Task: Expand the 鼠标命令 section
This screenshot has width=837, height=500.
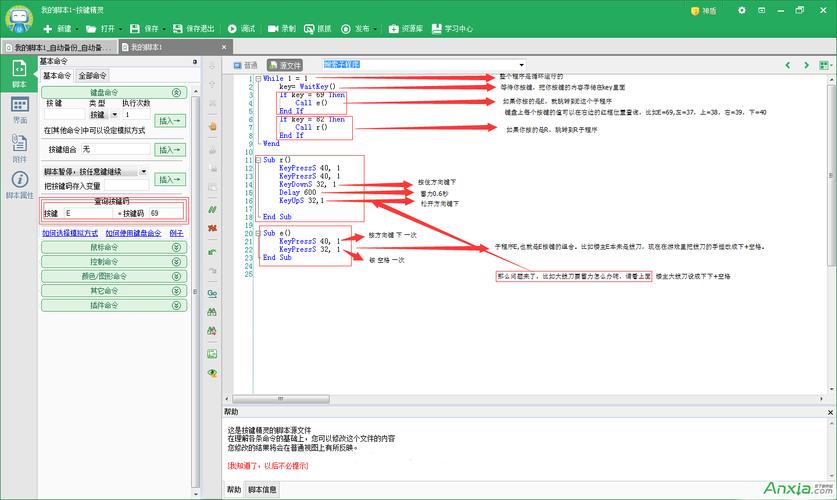Action: click(114, 247)
